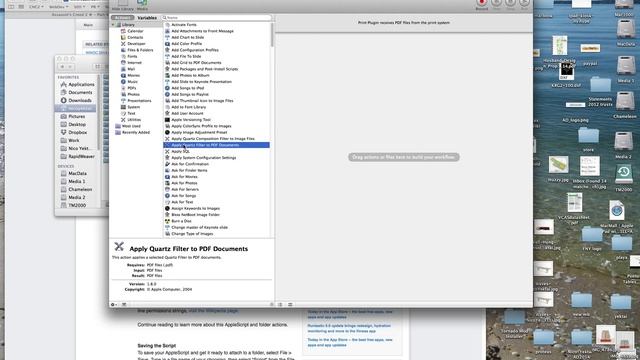
Task: Open MacData device in Finder sidebar
Action: pyautogui.click(x=77, y=173)
